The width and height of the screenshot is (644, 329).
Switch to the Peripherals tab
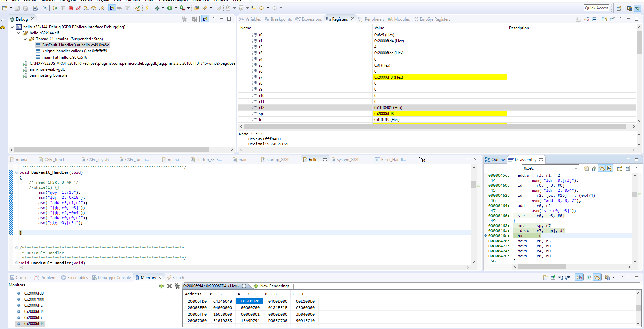point(375,19)
